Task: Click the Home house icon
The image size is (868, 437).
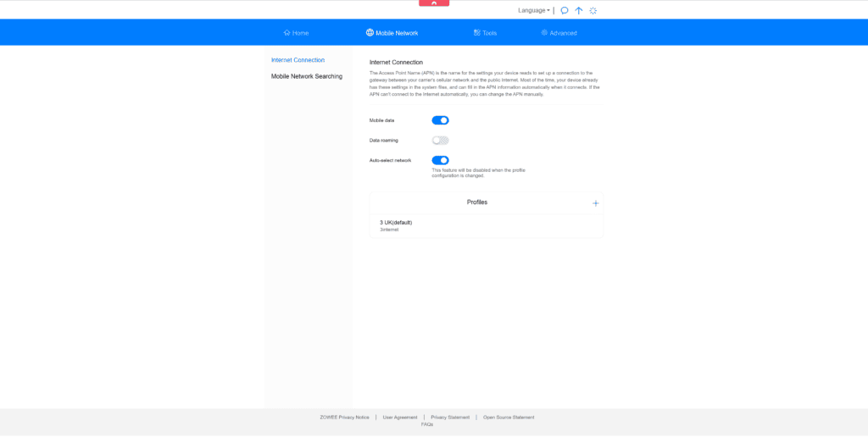Action: click(x=287, y=33)
